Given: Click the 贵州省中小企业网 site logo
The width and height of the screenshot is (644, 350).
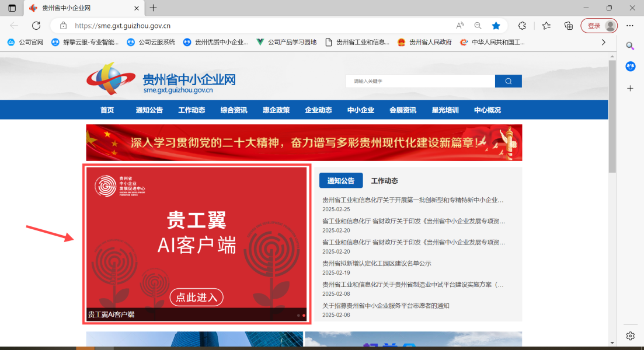Looking at the screenshot, I should tap(161, 79).
